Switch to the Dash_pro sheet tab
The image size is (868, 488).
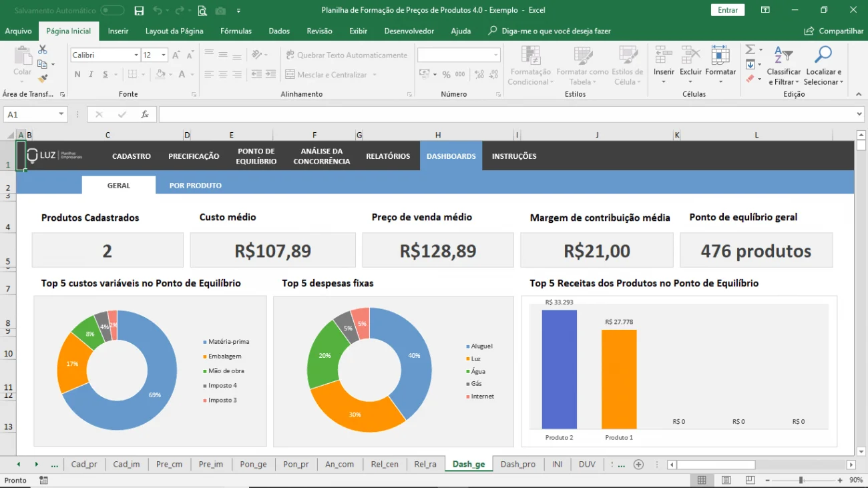(518, 464)
